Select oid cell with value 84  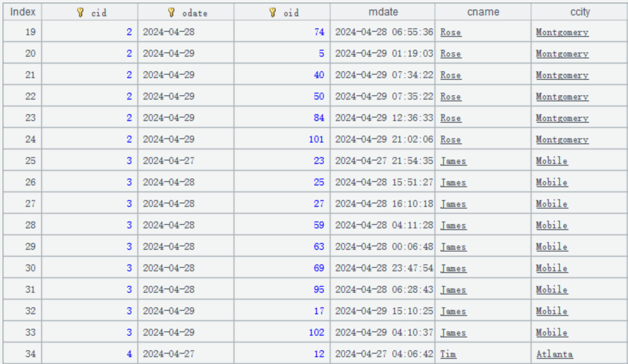click(x=282, y=118)
